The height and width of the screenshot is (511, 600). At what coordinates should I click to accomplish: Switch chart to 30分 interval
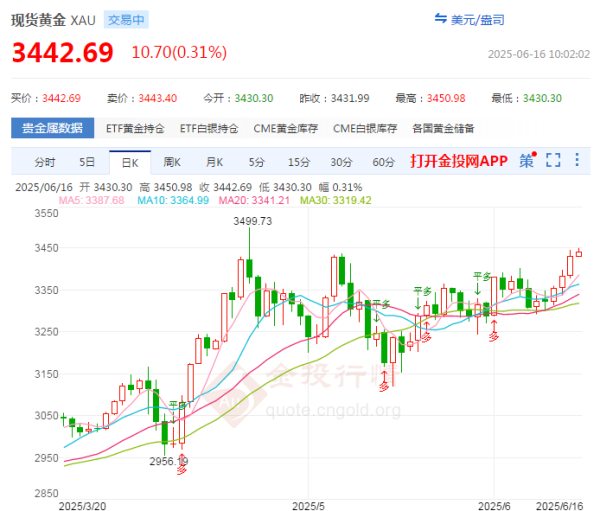tap(341, 162)
